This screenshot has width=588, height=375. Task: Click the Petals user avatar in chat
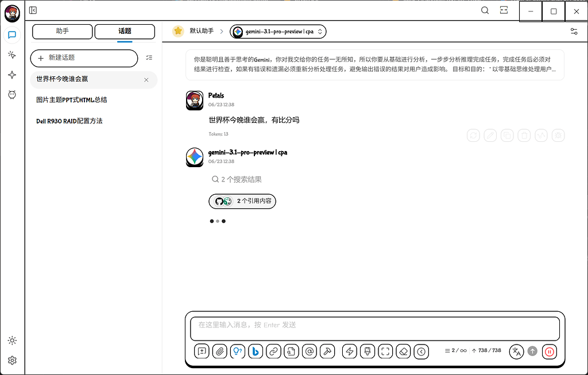195,100
